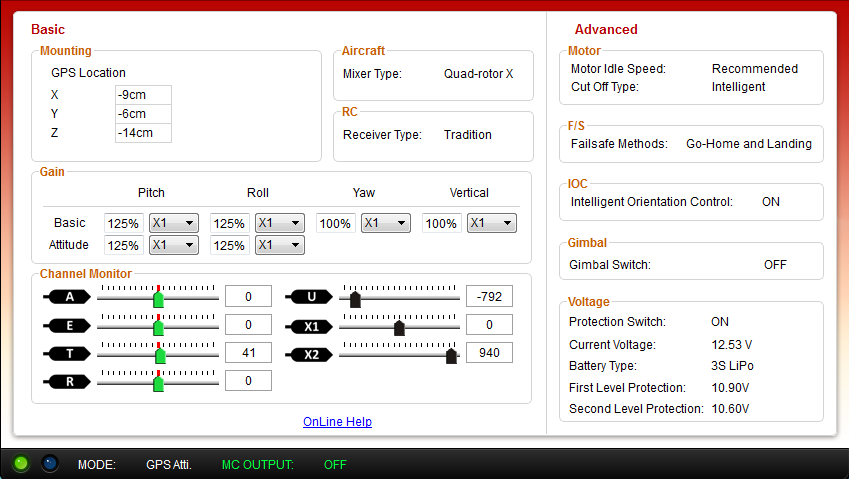Click the T throttle channel slider handle
Viewport: 849px width, 479px height.
point(160,355)
